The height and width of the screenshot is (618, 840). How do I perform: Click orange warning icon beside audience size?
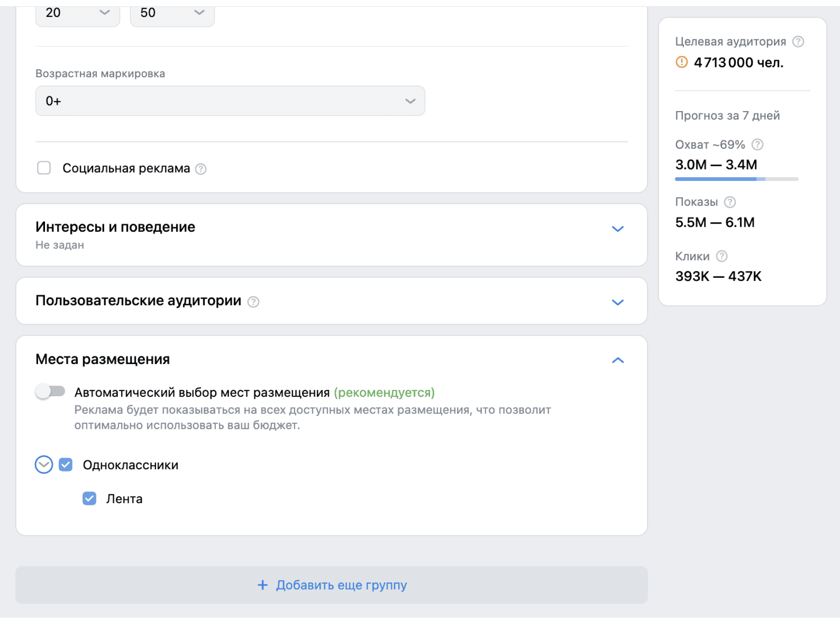pyautogui.click(x=682, y=62)
